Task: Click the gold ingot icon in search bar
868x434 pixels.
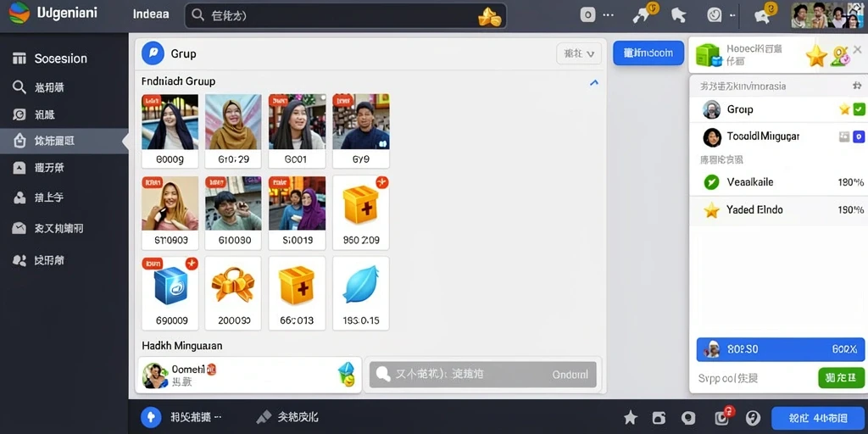Action: tap(489, 17)
